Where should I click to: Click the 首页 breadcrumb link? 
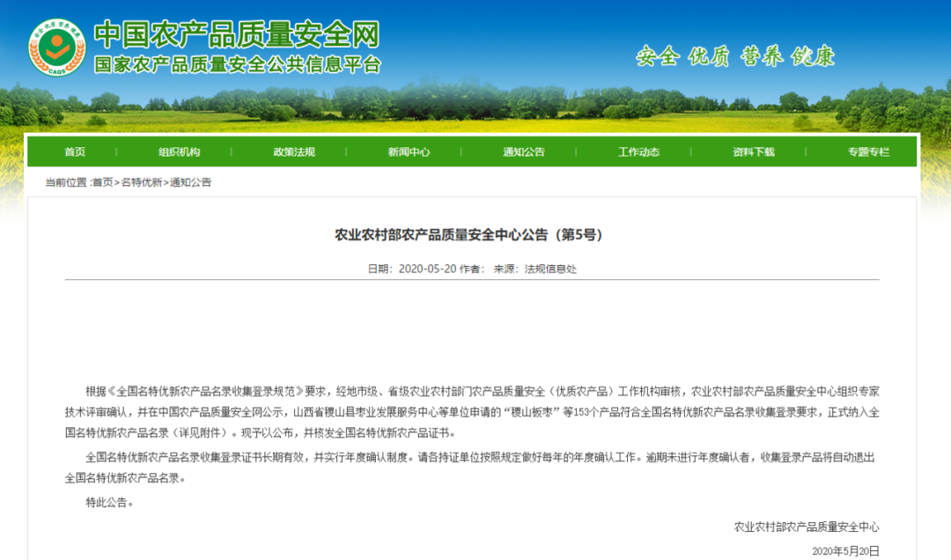pos(103,182)
